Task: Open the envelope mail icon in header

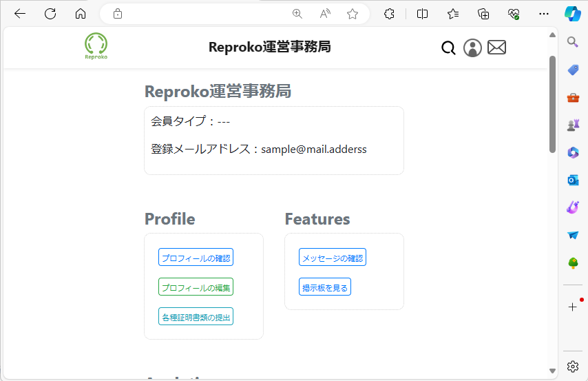Action: click(496, 47)
